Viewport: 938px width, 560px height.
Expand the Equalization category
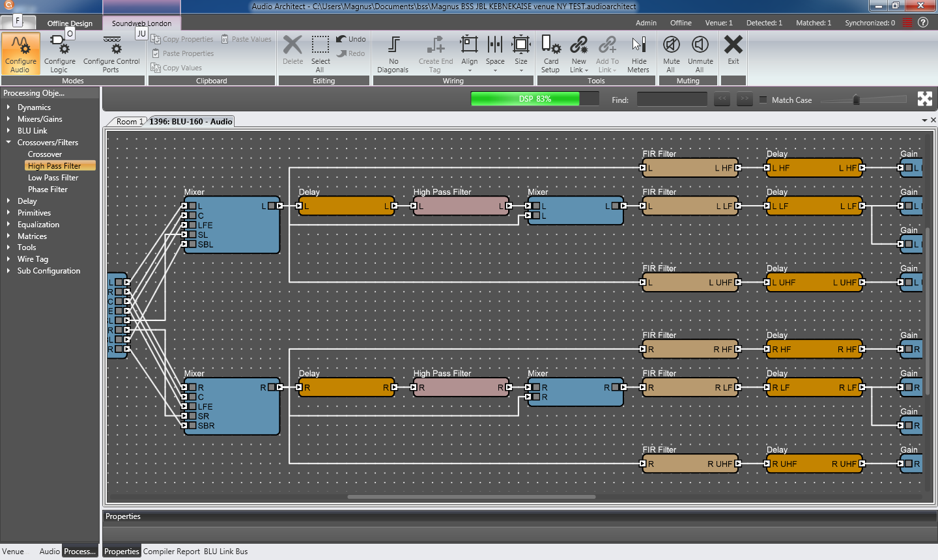coord(8,224)
